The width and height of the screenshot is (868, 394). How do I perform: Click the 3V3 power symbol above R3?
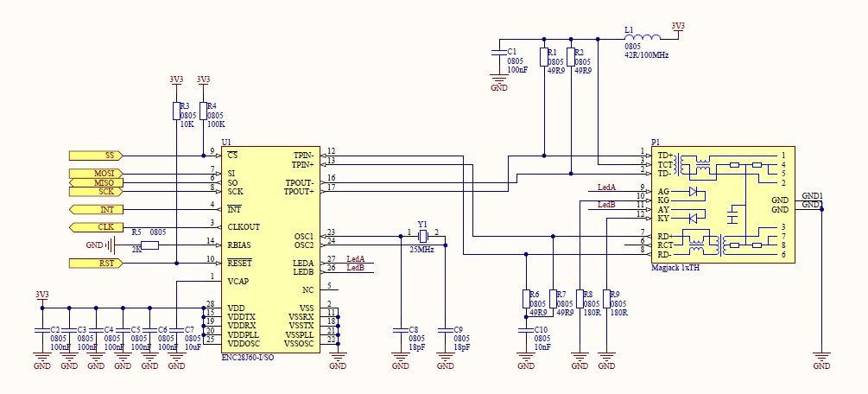pyautogui.click(x=176, y=83)
